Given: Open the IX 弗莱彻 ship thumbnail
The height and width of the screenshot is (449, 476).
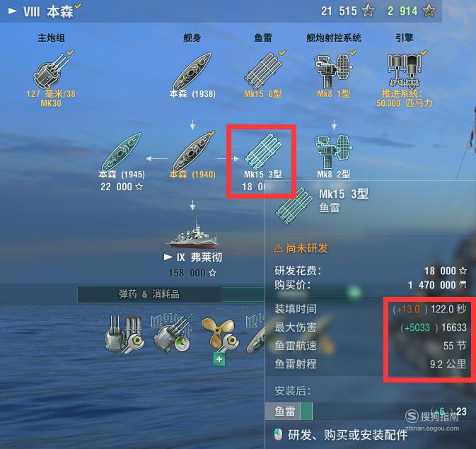Looking at the screenshot, I should point(192,231).
